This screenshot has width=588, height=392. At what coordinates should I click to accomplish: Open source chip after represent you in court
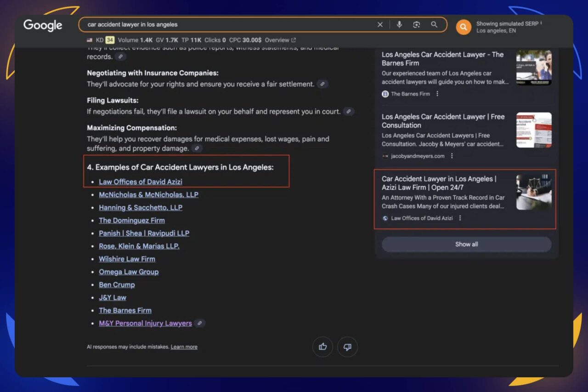click(x=349, y=112)
